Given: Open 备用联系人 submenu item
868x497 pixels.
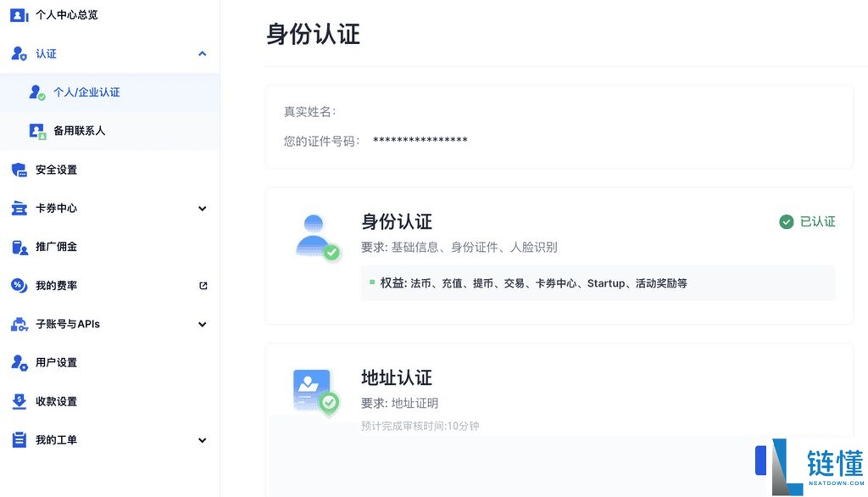Looking at the screenshot, I should pyautogui.click(x=79, y=131).
